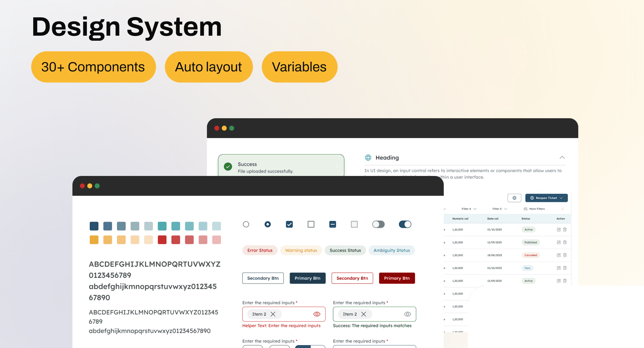Viewport: 644px width, 348px height.
Task: Remove Item 2 chip in the red-bordered input
Action: (x=273, y=314)
